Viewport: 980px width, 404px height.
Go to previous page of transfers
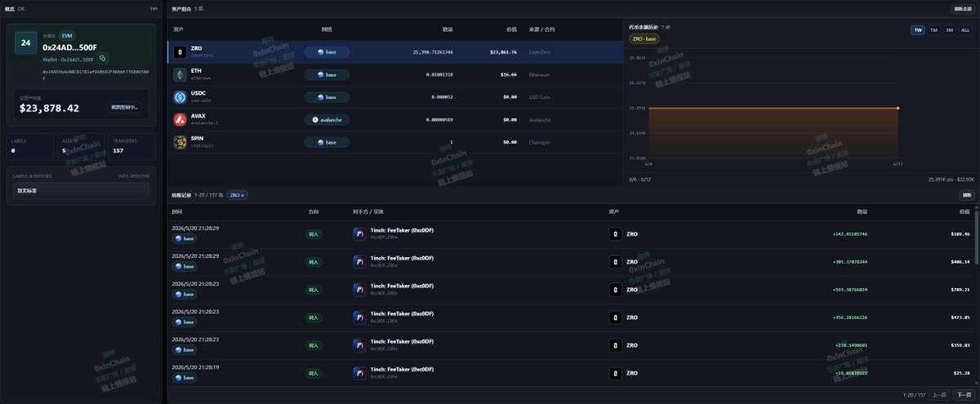click(939, 395)
